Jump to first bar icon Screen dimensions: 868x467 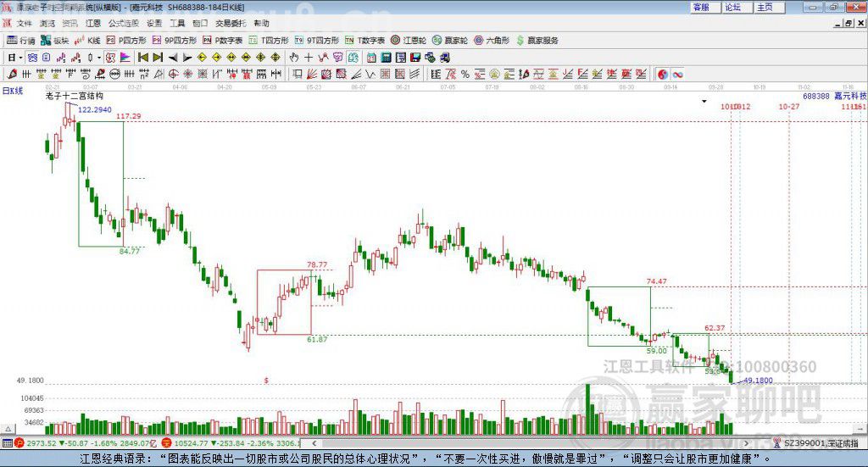(142, 58)
